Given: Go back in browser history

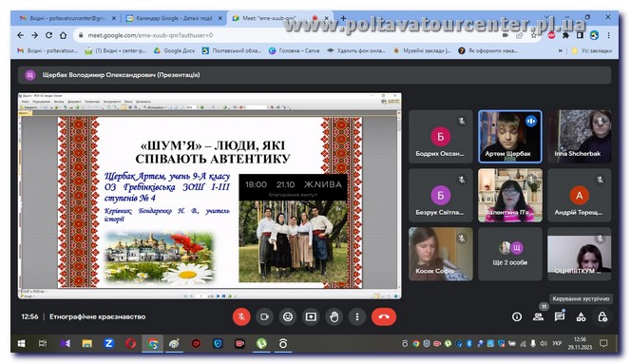Looking at the screenshot, I should (x=21, y=35).
